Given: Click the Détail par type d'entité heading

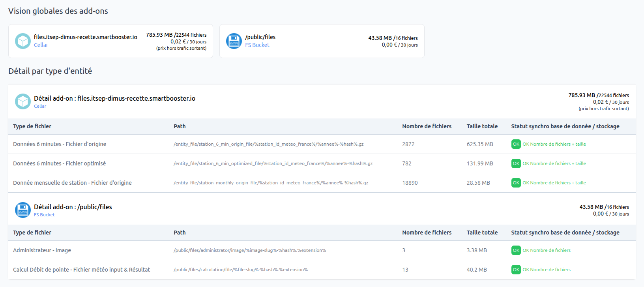Looking at the screenshot, I should (x=50, y=71).
